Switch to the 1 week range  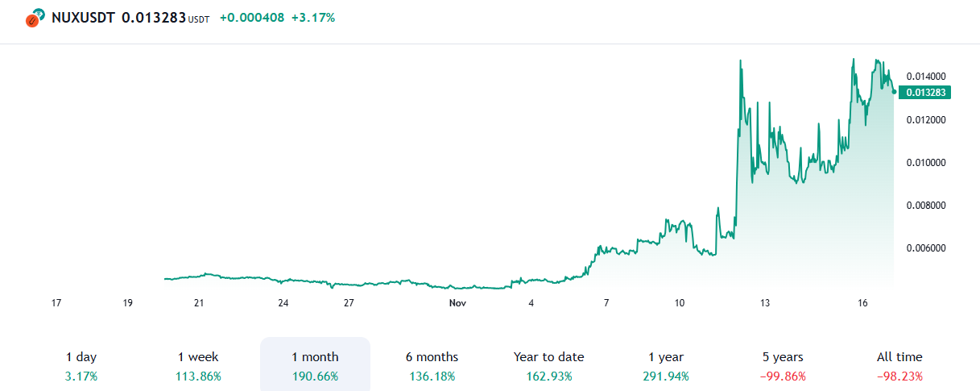[x=198, y=365]
